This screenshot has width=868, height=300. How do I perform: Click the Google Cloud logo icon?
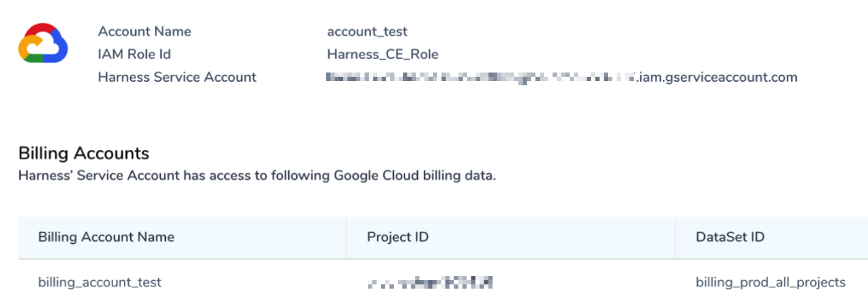pos(43,44)
